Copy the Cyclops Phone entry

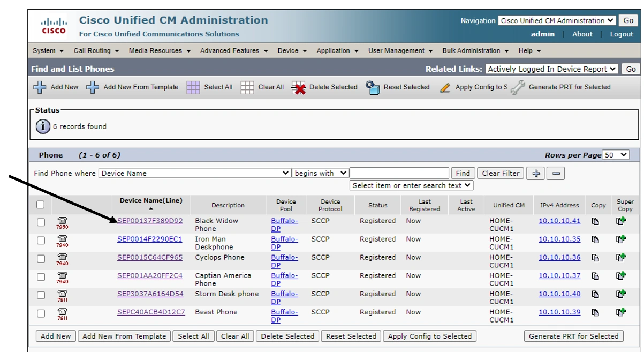595,258
